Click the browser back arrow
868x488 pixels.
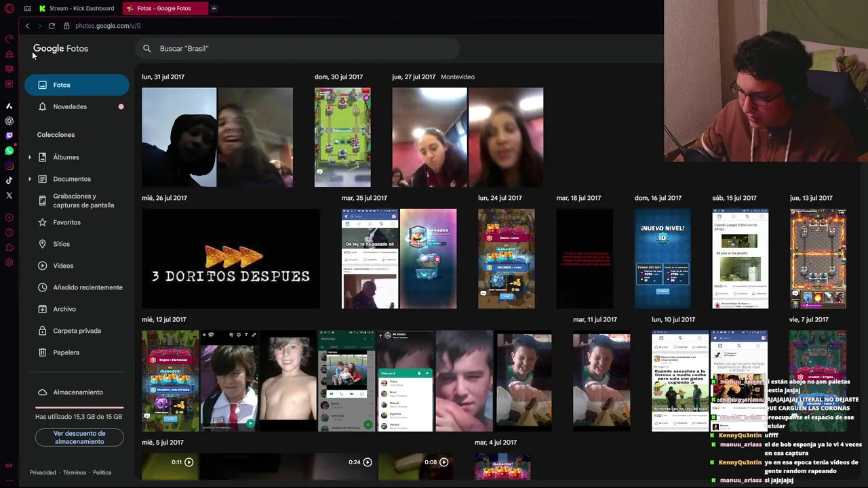pyautogui.click(x=27, y=26)
